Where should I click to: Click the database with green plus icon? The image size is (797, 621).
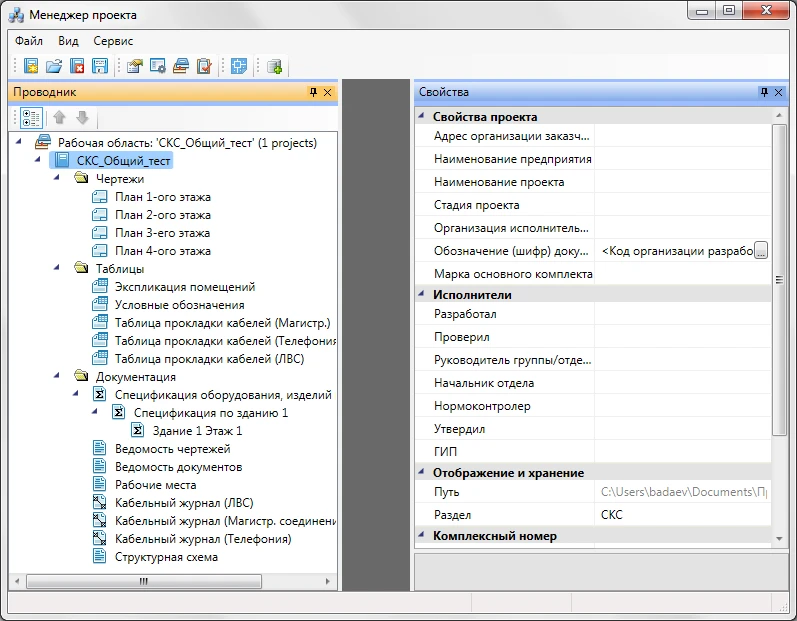click(274, 67)
